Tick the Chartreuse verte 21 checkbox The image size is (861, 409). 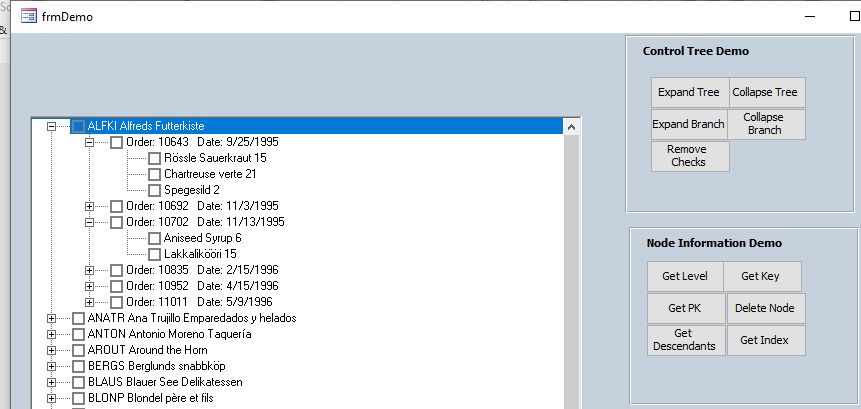tap(154, 174)
